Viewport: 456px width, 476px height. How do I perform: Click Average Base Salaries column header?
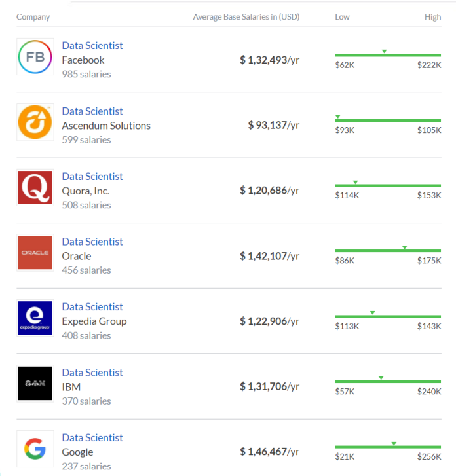coord(246,17)
